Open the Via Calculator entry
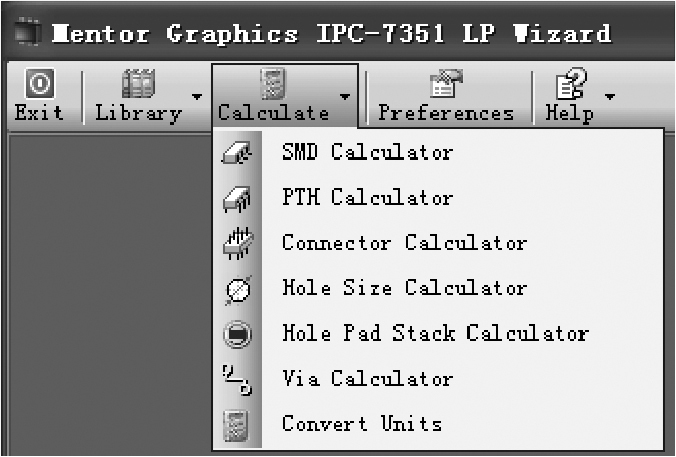The width and height of the screenshot is (676, 457). (x=367, y=378)
